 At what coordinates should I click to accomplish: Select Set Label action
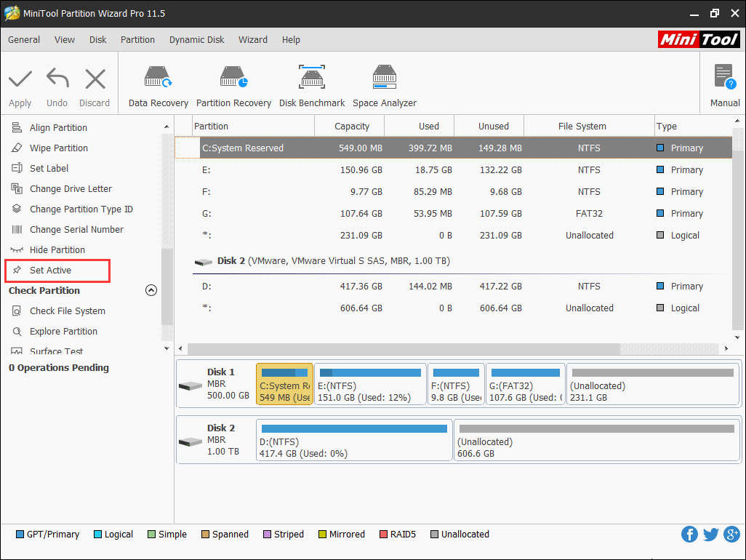point(49,169)
